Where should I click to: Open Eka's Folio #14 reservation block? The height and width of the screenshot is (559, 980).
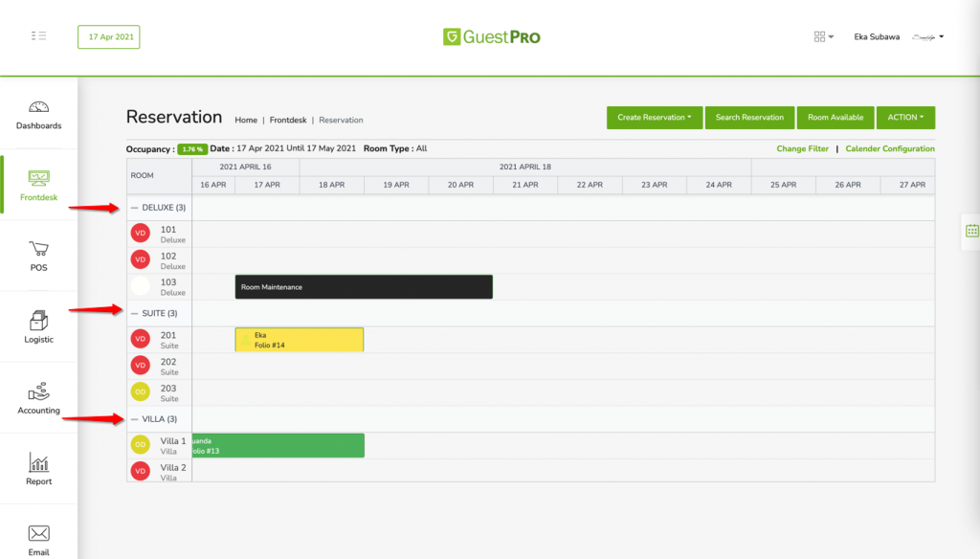coord(299,339)
